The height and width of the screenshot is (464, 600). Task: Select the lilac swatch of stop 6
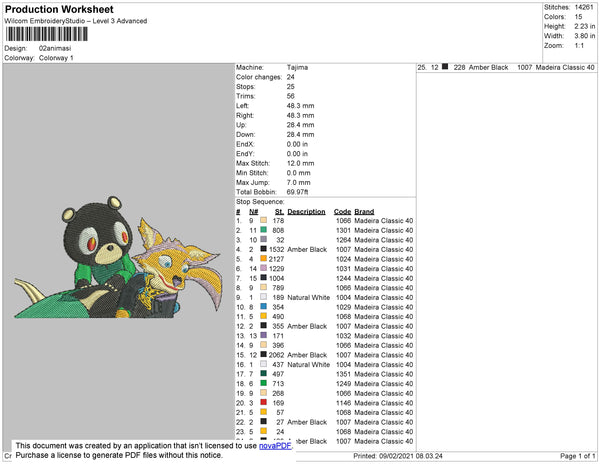click(263, 268)
